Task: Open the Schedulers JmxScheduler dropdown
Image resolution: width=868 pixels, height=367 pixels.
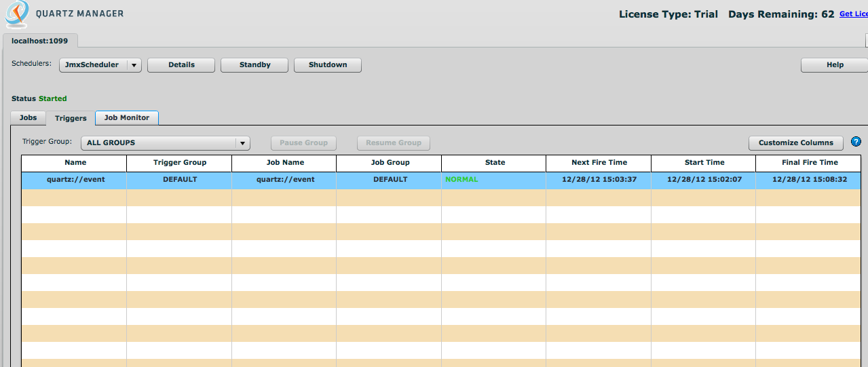Action: (x=100, y=65)
